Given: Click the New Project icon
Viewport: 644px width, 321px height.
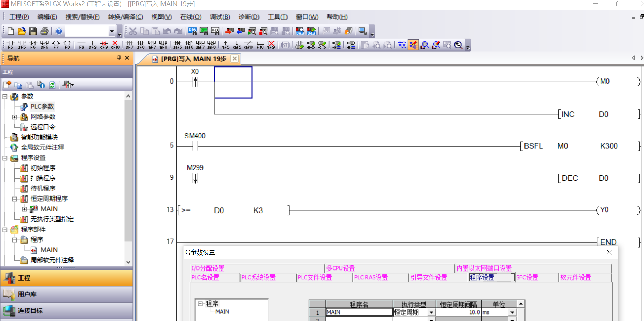Looking at the screenshot, I should 11,31.
